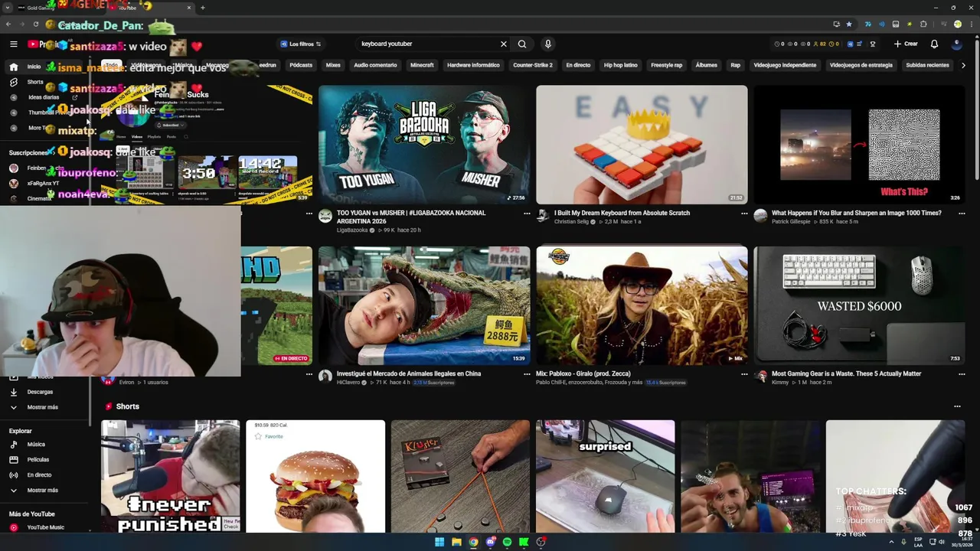This screenshot has width=980, height=551.
Task: Open the YouTube hamburger guide menu
Action: coord(14,44)
